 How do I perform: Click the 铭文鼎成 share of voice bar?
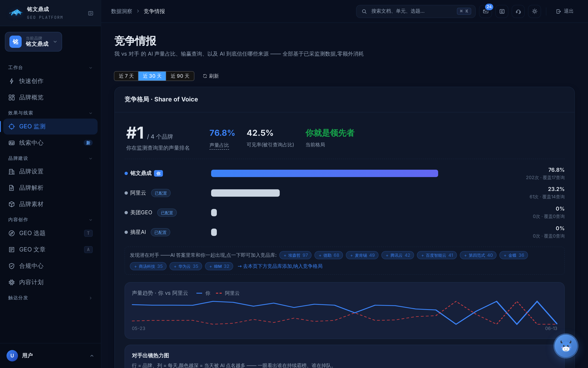click(324, 173)
